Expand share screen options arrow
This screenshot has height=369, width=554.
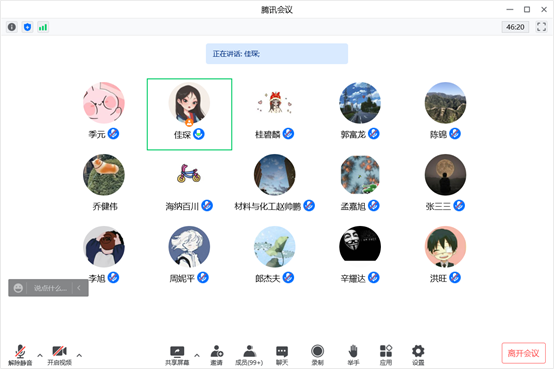click(197, 355)
